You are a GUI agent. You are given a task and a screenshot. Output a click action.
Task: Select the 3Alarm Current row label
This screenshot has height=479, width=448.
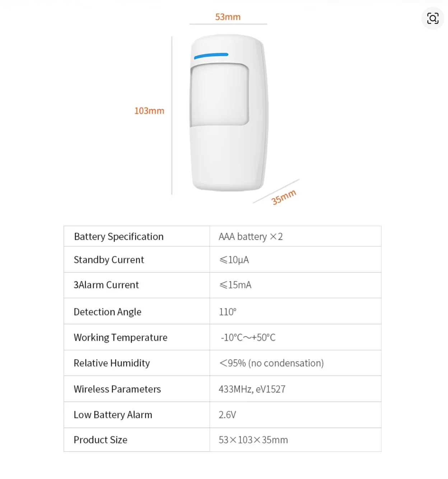106,285
